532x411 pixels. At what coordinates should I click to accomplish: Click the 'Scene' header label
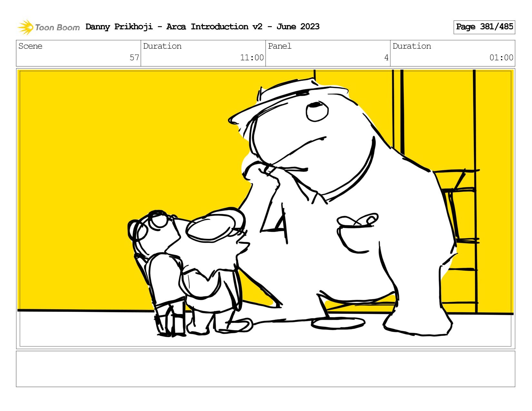[30, 46]
